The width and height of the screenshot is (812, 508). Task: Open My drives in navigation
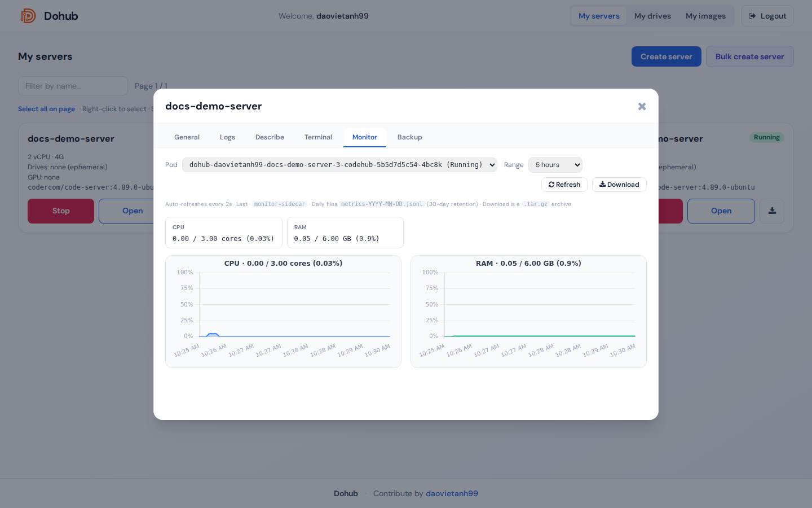pos(652,16)
